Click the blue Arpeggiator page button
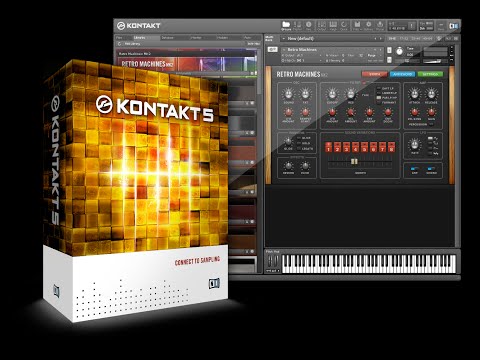This screenshot has height=360, width=480. [x=402, y=74]
